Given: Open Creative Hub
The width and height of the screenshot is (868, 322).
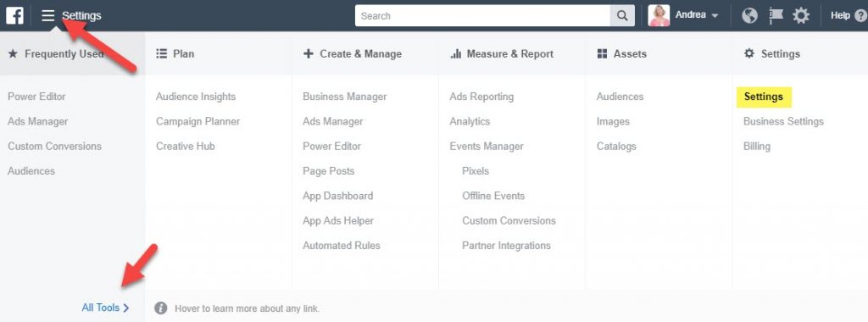Looking at the screenshot, I should (186, 146).
